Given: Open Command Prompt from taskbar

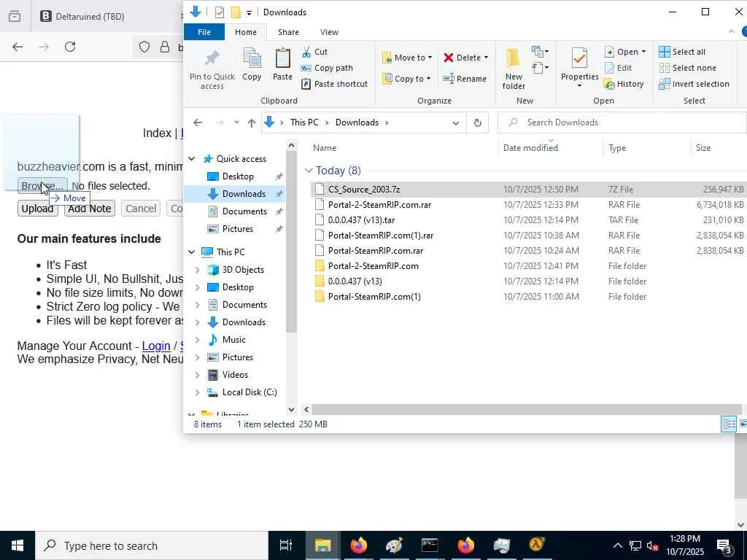Looking at the screenshot, I should click(x=429, y=545).
